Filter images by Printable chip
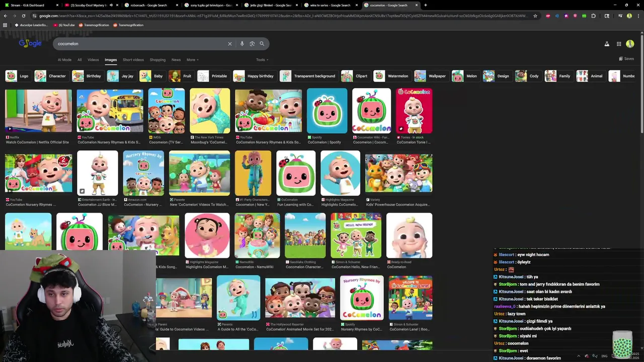 [213, 76]
